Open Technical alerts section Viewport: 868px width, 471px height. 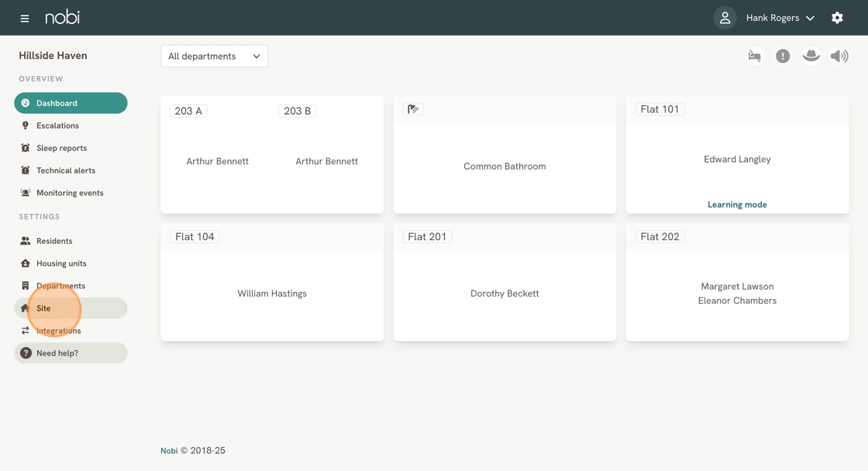(65, 170)
